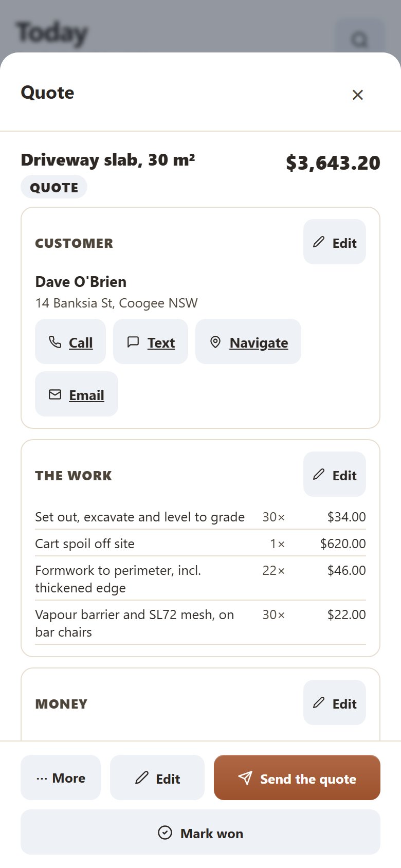
Task: Click the phone icon on Call
Action: click(55, 342)
